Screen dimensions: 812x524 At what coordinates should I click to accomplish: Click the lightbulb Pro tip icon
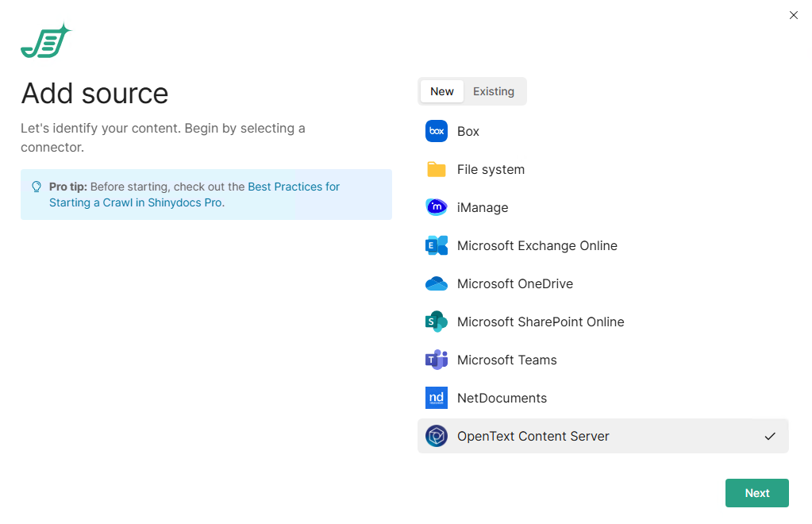pyautogui.click(x=37, y=187)
